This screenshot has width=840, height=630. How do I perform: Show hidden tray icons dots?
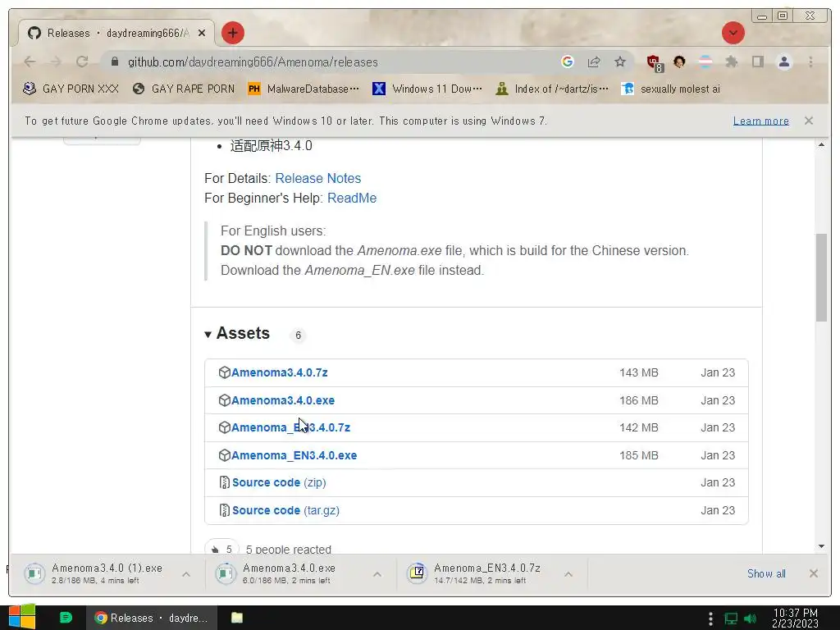click(x=710, y=619)
